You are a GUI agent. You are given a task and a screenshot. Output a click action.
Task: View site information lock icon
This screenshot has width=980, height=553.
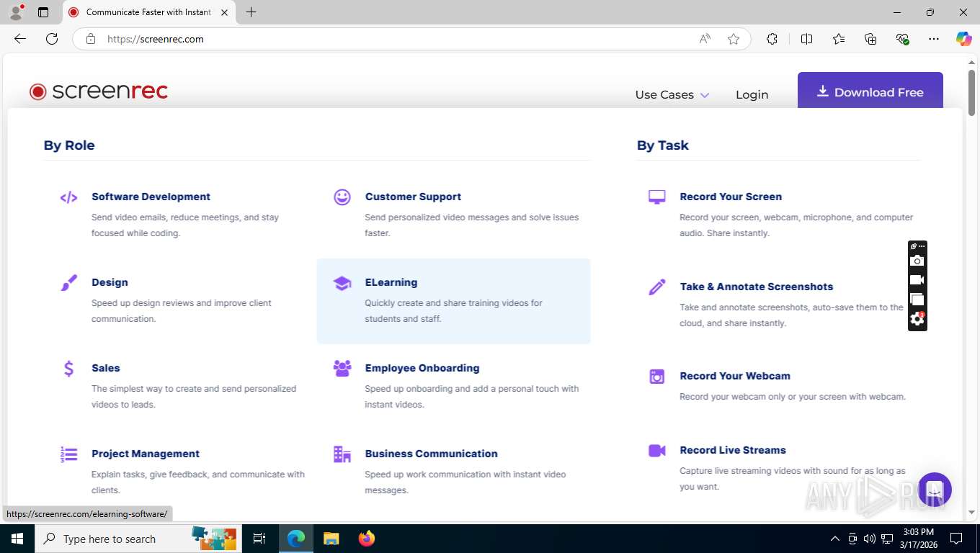point(91,39)
